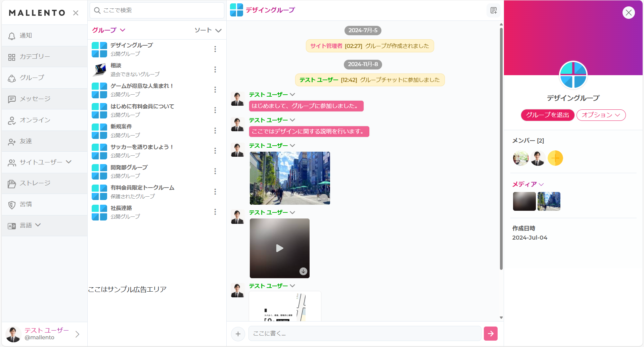Click the ここで検索 search field
This screenshot has width=644, height=347.
157,10
